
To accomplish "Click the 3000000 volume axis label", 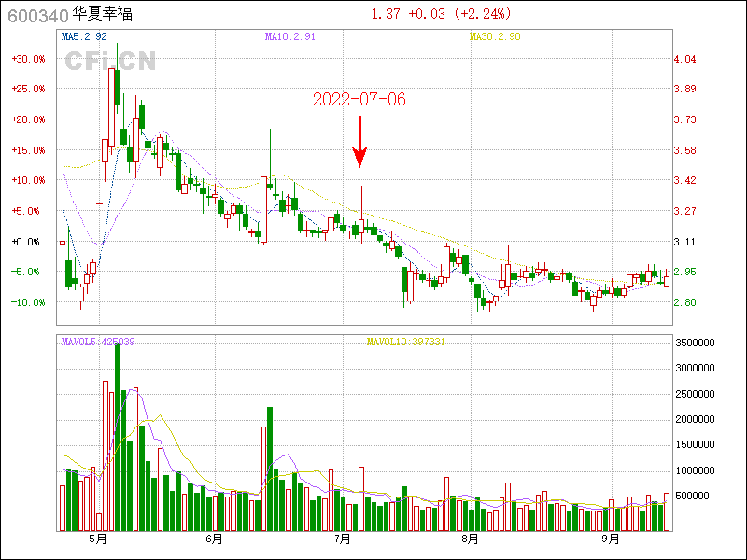I will (696, 368).
